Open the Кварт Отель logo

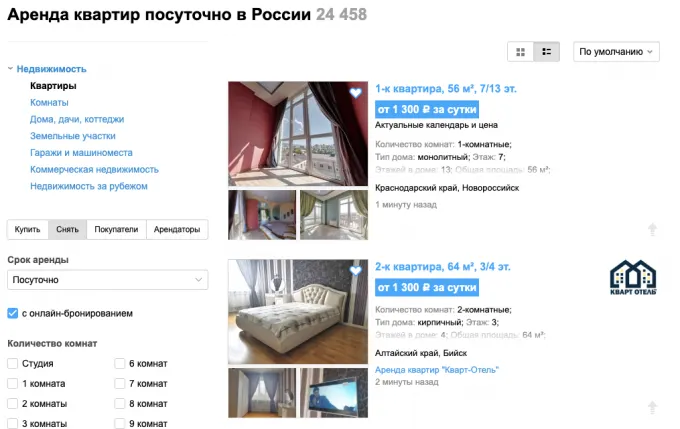tap(633, 278)
